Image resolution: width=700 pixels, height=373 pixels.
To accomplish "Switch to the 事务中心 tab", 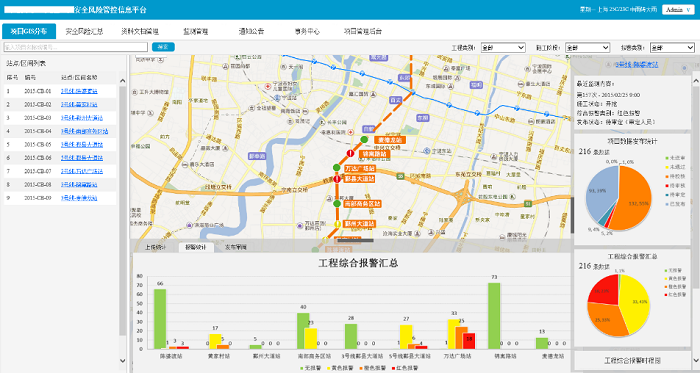I will [307, 31].
